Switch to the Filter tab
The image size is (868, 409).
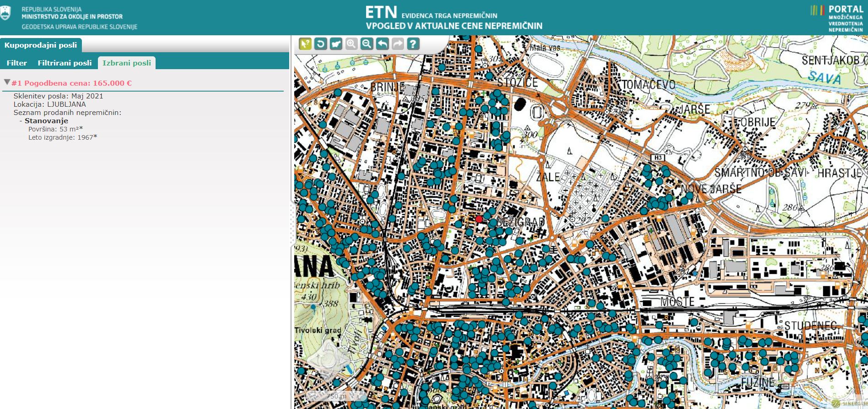(x=16, y=63)
